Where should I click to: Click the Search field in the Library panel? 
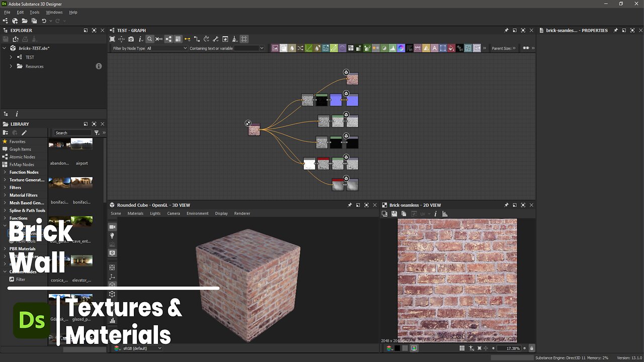click(x=72, y=132)
